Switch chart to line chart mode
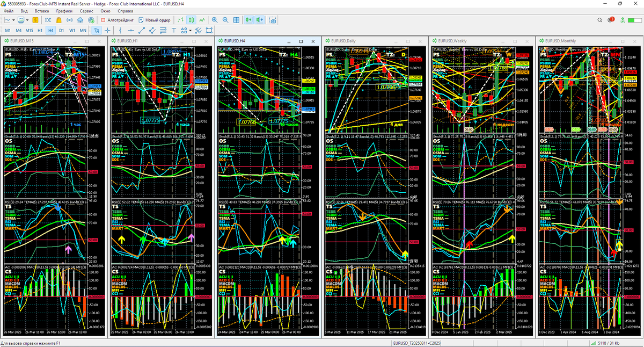This screenshot has height=347, width=644. tap(202, 20)
